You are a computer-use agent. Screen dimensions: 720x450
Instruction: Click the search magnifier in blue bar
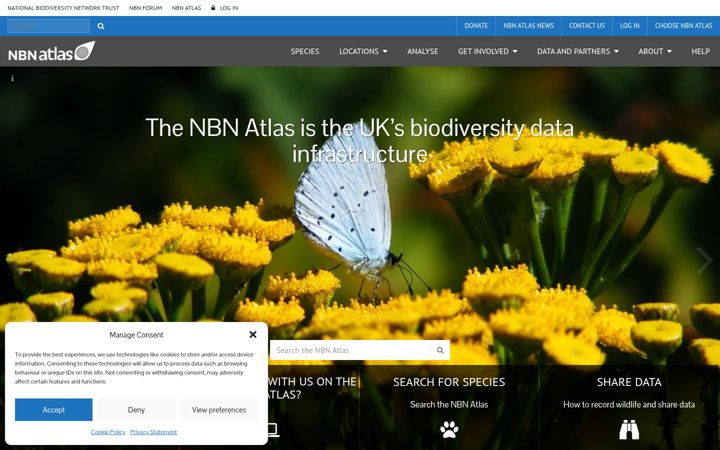pyautogui.click(x=101, y=26)
